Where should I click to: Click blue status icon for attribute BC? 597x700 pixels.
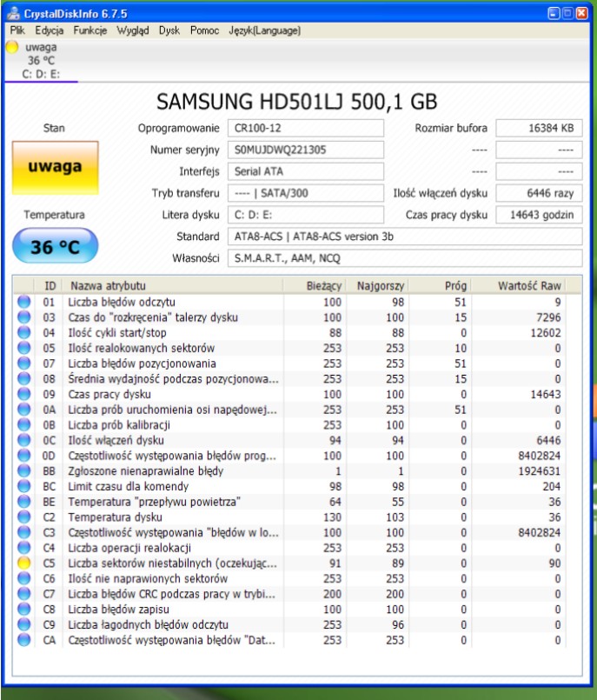tap(24, 486)
